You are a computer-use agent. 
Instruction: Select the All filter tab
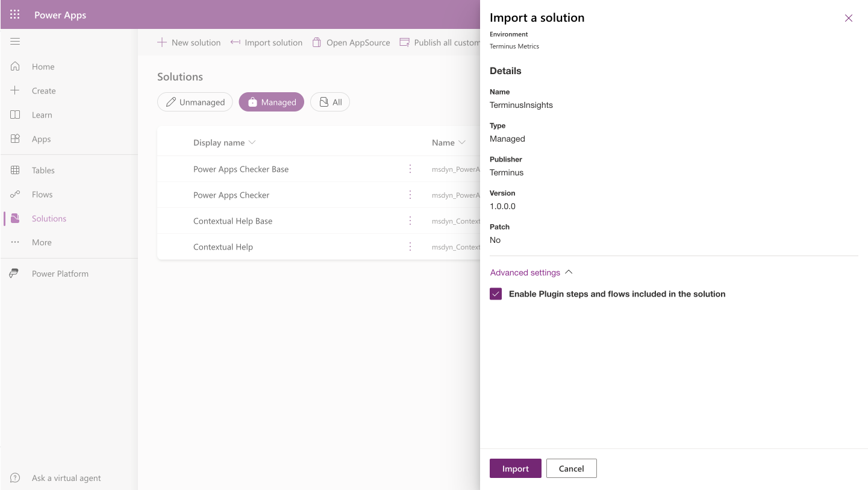[330, 102]
